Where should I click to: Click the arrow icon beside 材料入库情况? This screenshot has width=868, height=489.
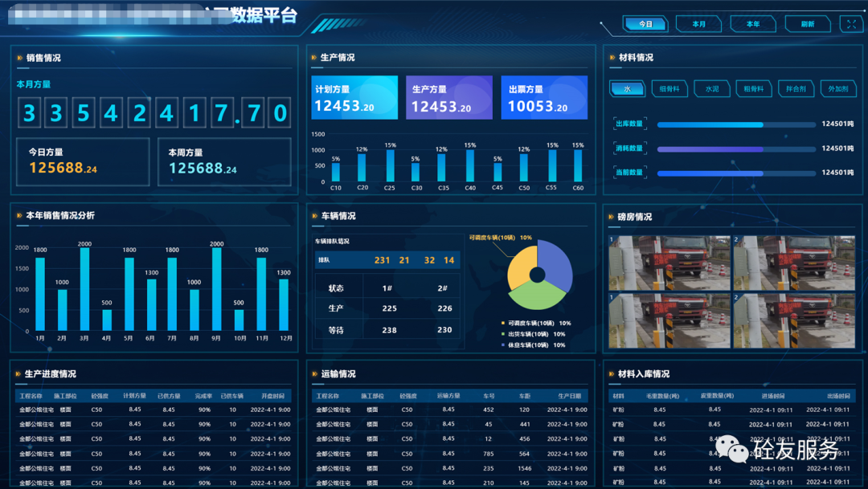coord(611,374)
